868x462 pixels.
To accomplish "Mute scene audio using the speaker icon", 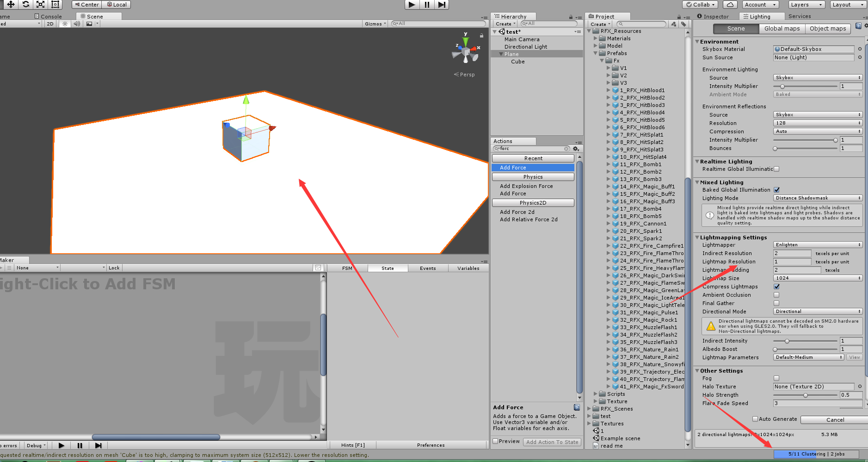I will click(x=76, y=24).
